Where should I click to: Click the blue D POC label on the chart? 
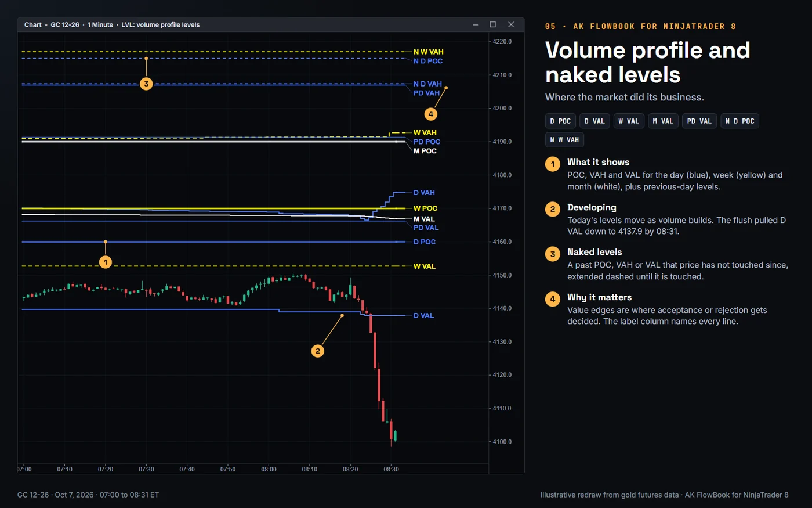(424, 242)
